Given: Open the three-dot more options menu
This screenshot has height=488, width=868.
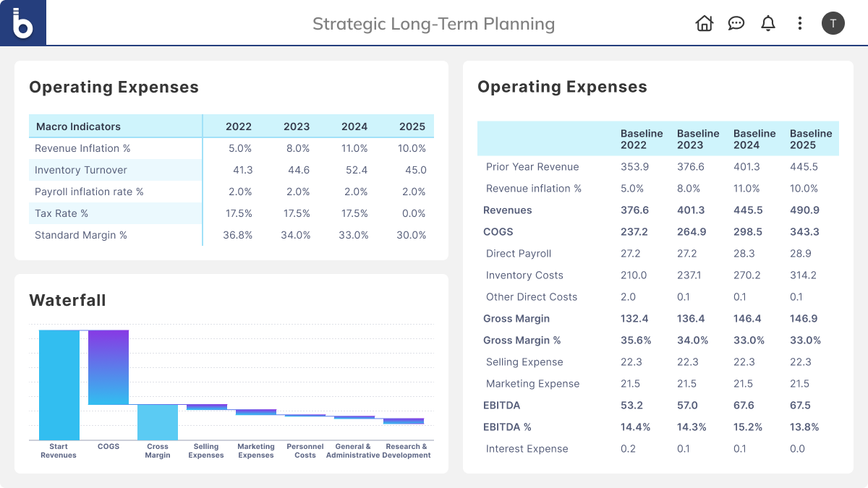Looking at the screenshot, I should (x=799, y=23).
